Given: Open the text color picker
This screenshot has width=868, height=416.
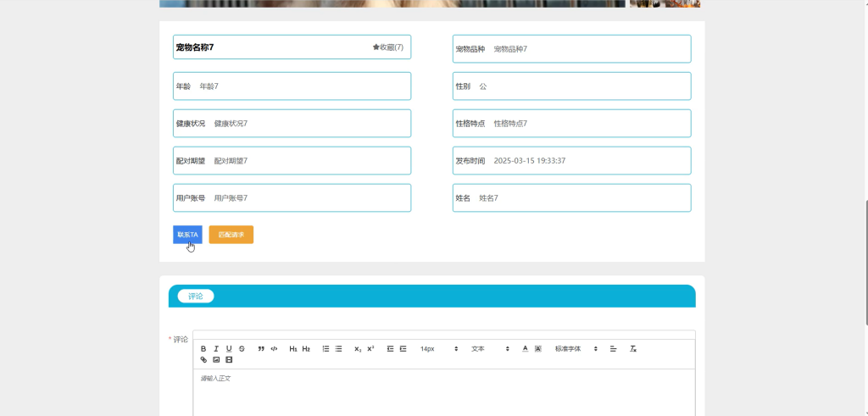Looking at the screenshot, I should pos(525,349).
